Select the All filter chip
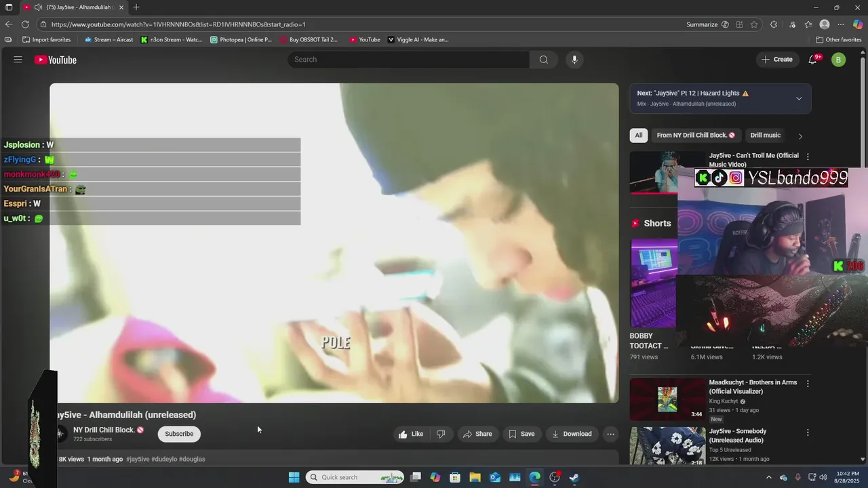Screen dimensions: 868x488 click(x=638, y=135)
